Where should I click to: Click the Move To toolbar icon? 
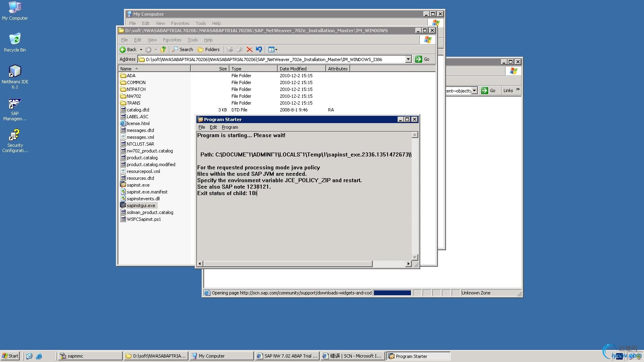(230, 49)
